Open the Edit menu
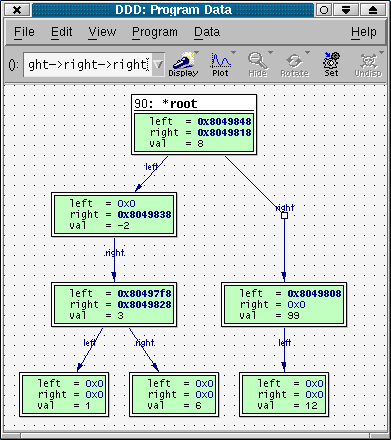Image resolution: width=391 pixels, height=440 pixels. [61, 32]
